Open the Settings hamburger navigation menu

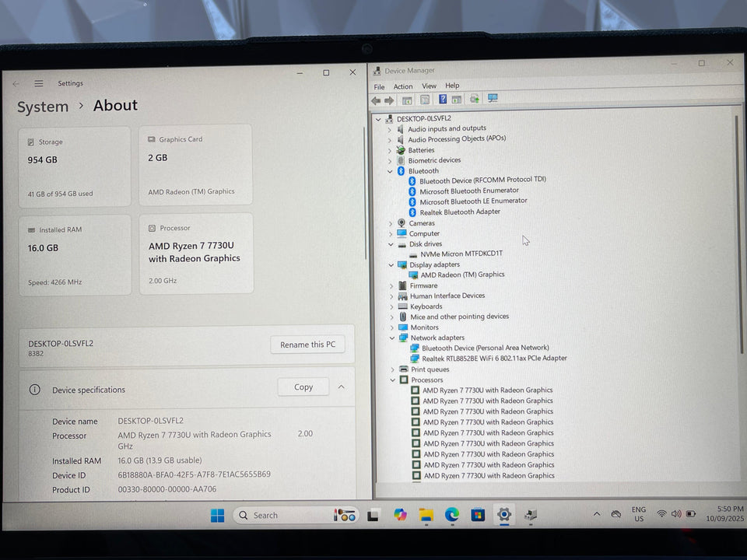coord(39,83)
